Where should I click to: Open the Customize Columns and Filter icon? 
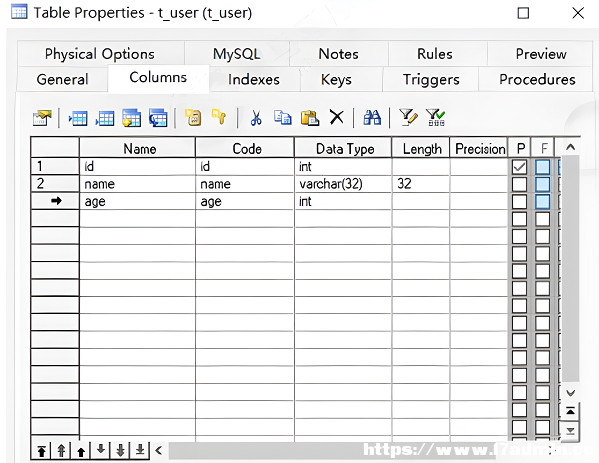(x=408, y=117)
